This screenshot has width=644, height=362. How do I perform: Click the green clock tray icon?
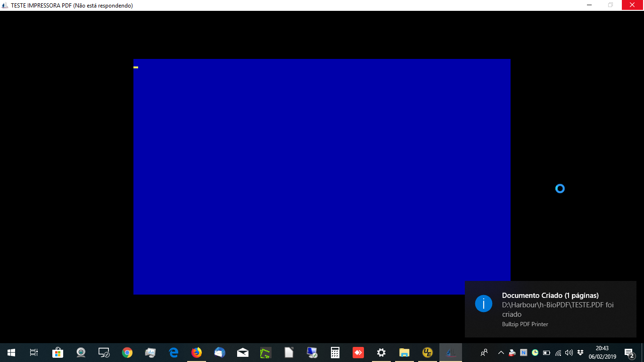(x=535, y=353)
